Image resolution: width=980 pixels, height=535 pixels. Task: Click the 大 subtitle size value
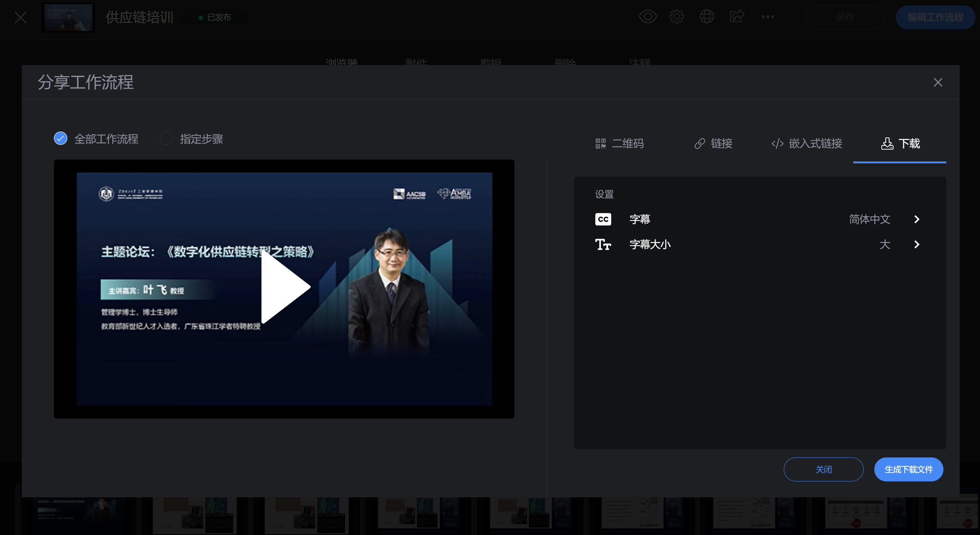click(885, 245)
